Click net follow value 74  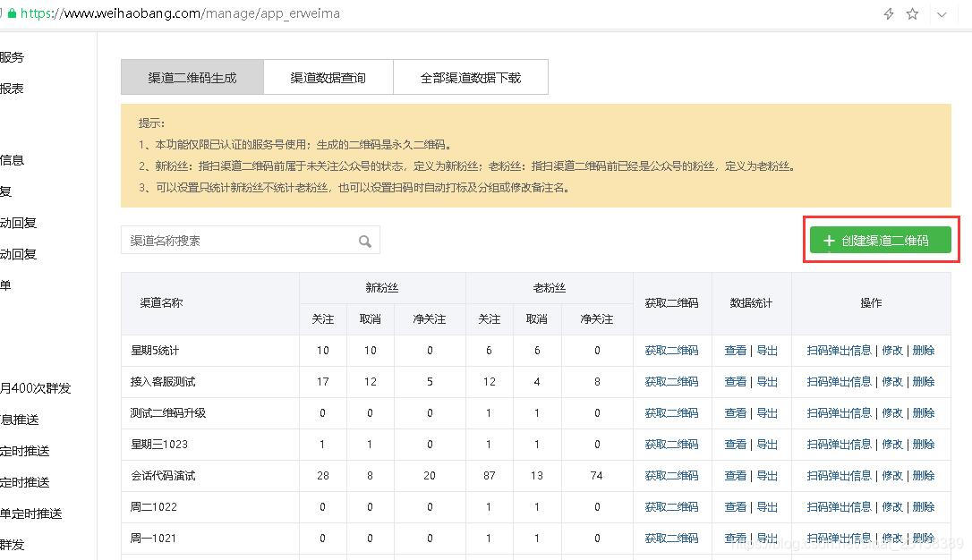[596, 476]
